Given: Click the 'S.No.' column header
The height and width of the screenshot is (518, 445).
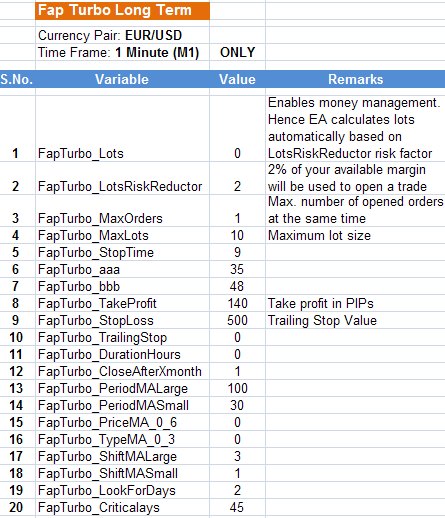Looking at the screenshot, I should point(17,79).
